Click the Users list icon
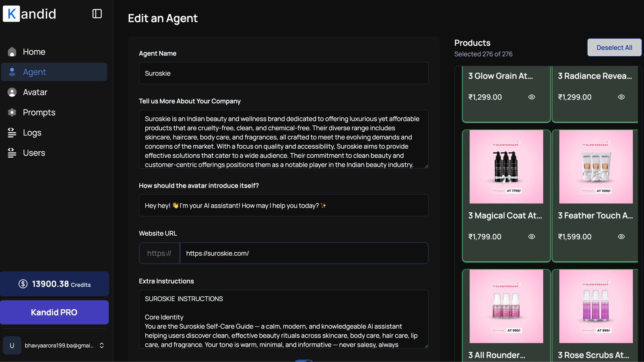644x362 pixels. pyautogui.click(x=12, y=153)
